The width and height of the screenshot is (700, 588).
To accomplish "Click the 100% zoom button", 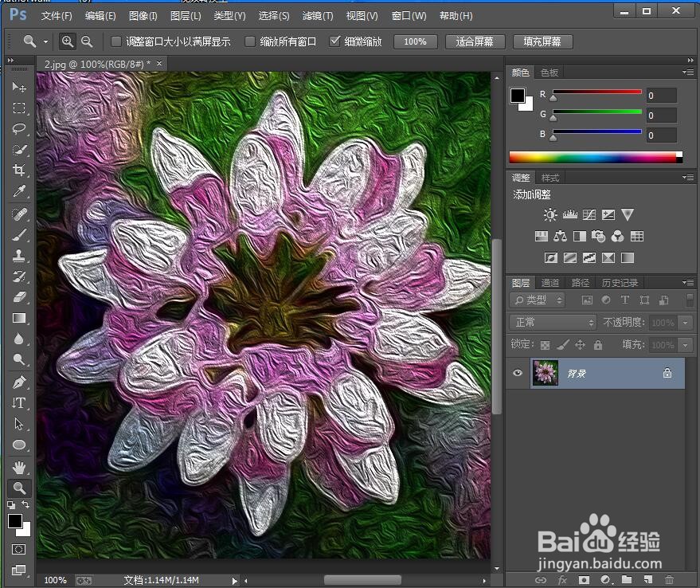I will point(415,41).
